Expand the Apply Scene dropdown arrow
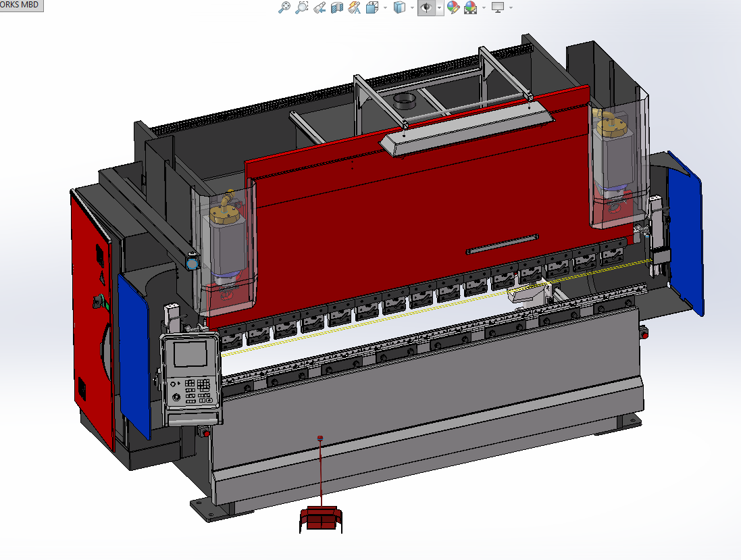This screenshot has height=560, width=741. [484, 7]
